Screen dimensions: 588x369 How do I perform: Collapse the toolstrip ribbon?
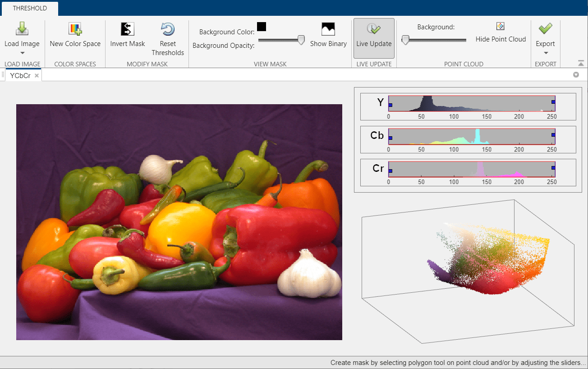[x=581, y=64]
